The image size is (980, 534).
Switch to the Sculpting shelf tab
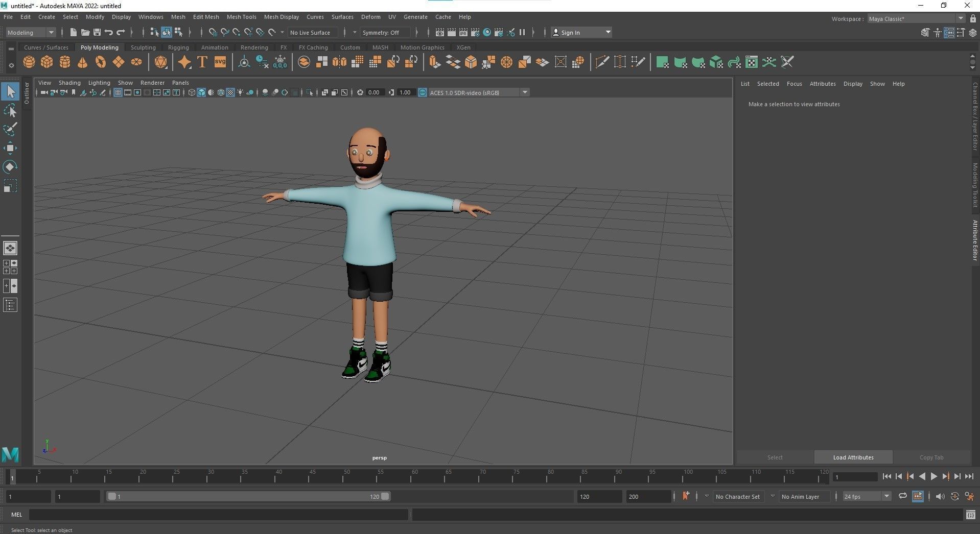pyautogui.click(x=143, y=47)
